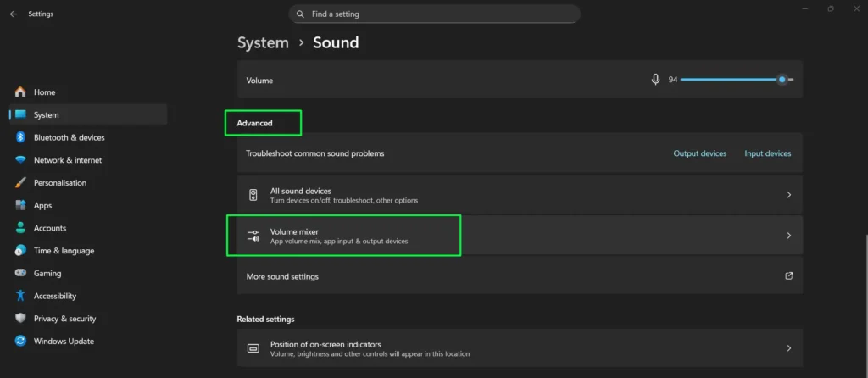This screenshot has height=378, width=868.
Task: Click the Home house icon
Action: pyautogui.click(x=20, y=92)
